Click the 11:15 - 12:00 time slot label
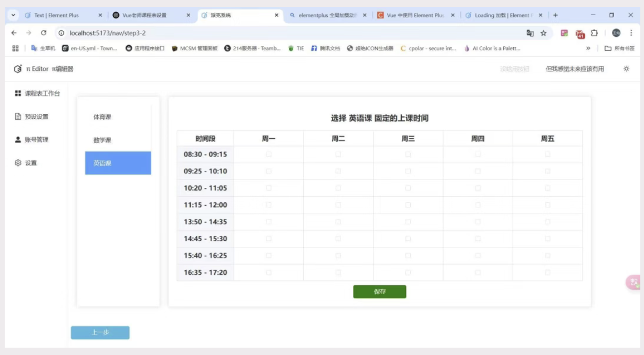The height and width of the screenshot is (355, 644). point(205,205)
